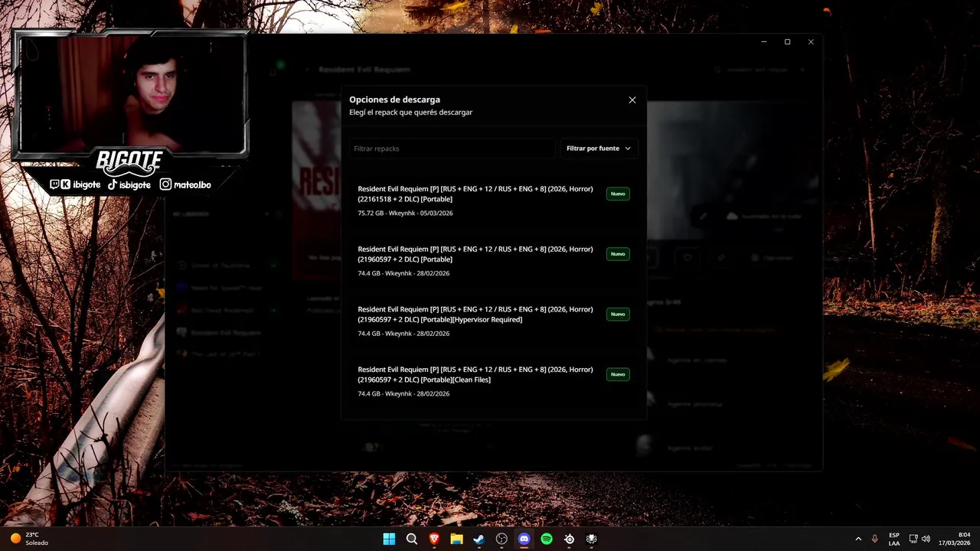Expand the hidden system tray icons
Screen dimensions: 980x551
(857, 539)
